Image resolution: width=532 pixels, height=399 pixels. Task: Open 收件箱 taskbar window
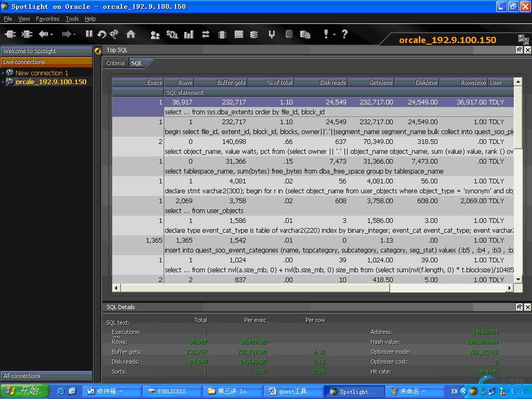[111, 391]
